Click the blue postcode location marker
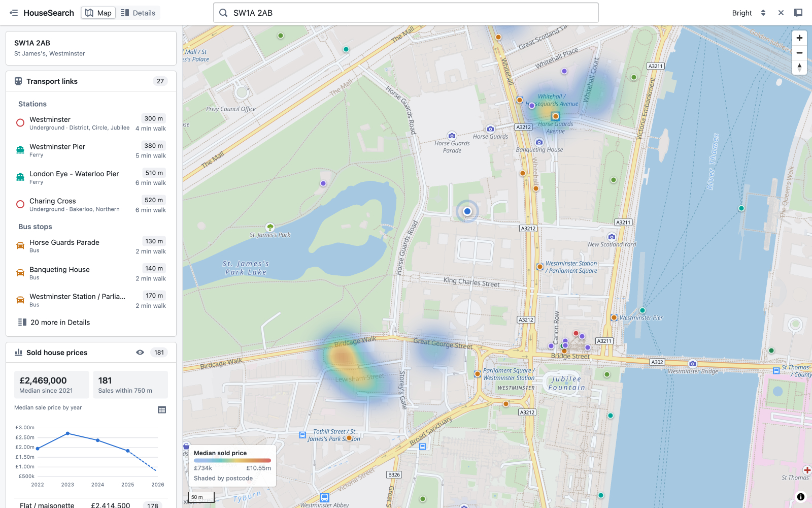 coord(467,211)
